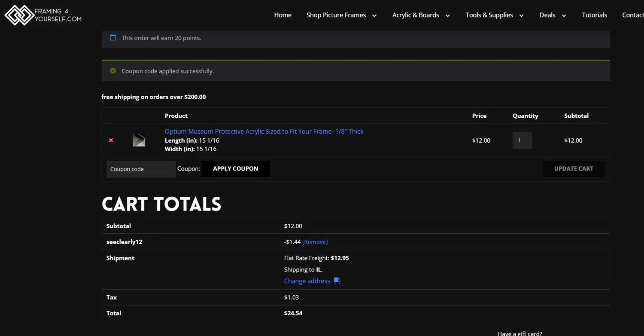644x336 pixels.
Task: Open the Optium Museum Protective Acrylic product link
Action: click(264, 131)
